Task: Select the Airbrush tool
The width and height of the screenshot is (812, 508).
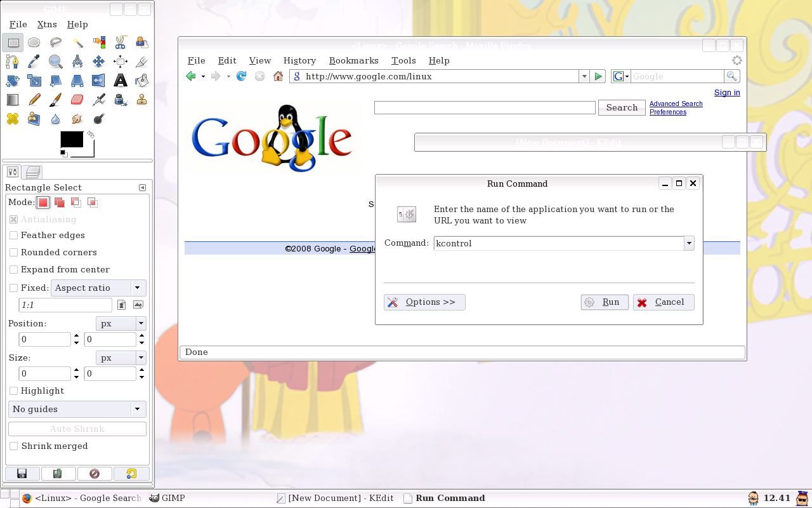Action: tap(99, 100)
